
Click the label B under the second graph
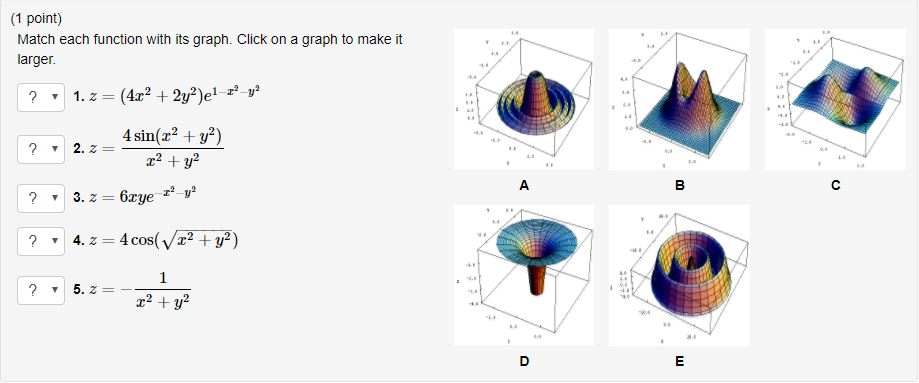tap(679, 185)
